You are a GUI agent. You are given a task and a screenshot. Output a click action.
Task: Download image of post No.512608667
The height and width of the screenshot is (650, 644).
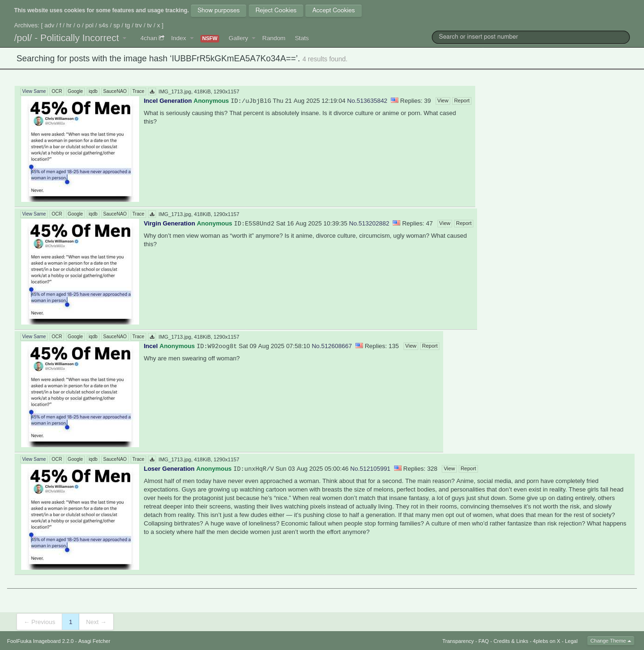(x=152, y=337)
